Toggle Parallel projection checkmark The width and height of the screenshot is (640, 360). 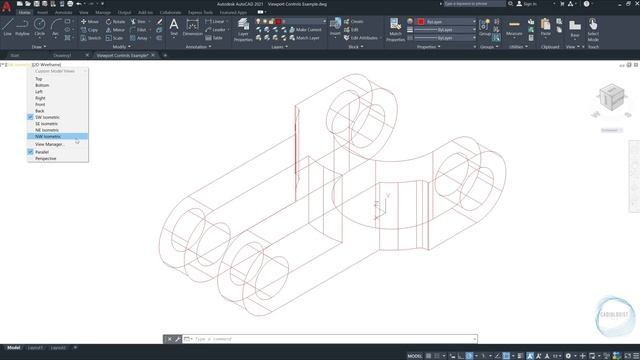pos(30,152)
